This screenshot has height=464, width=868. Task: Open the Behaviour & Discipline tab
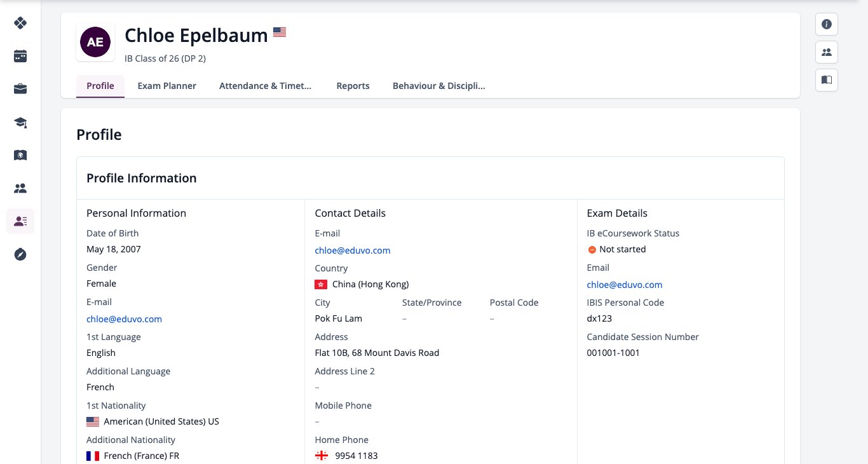439,86
